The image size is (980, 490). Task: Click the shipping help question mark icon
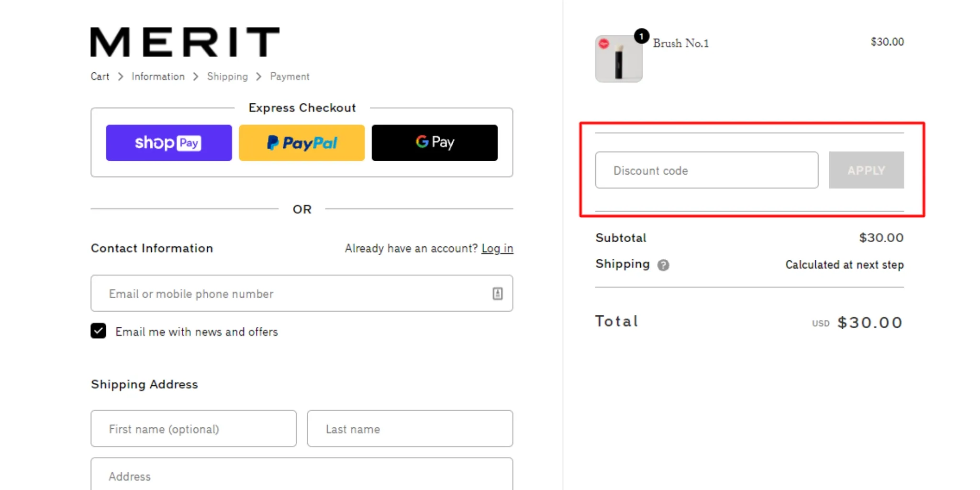663,265
